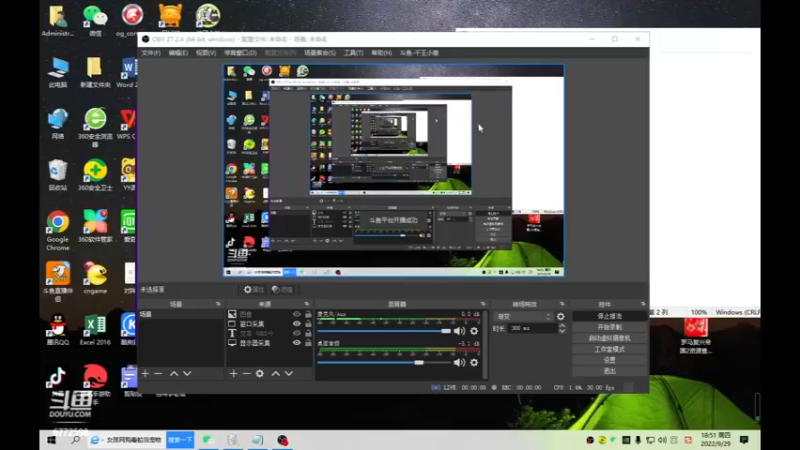Open the 编辑(E) menu
The width and height of the screenshot is (800, 450).
tap(178, 53)
